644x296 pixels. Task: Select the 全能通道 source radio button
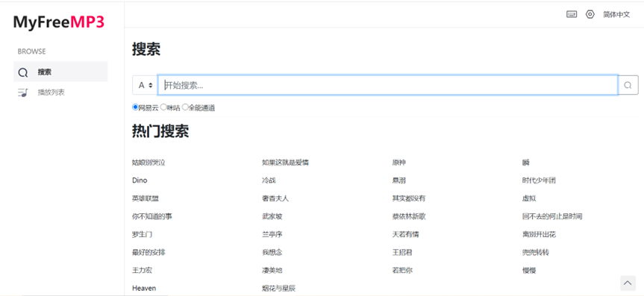(x=185, y=107)
